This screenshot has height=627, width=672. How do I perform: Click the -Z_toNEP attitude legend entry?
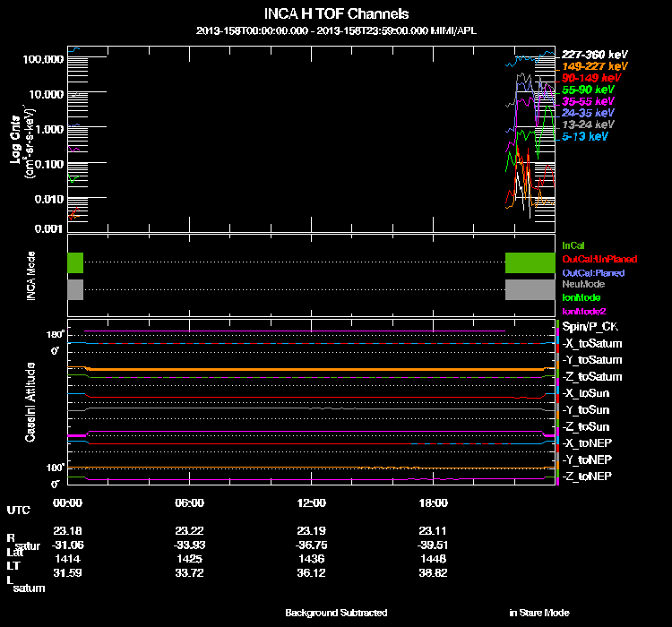(588, 476)
